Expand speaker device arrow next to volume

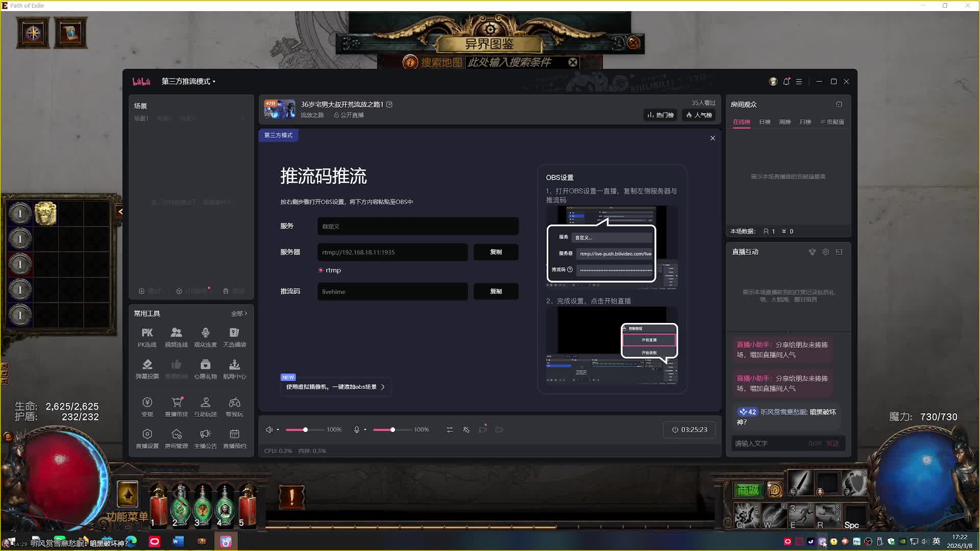coord(278,430)
